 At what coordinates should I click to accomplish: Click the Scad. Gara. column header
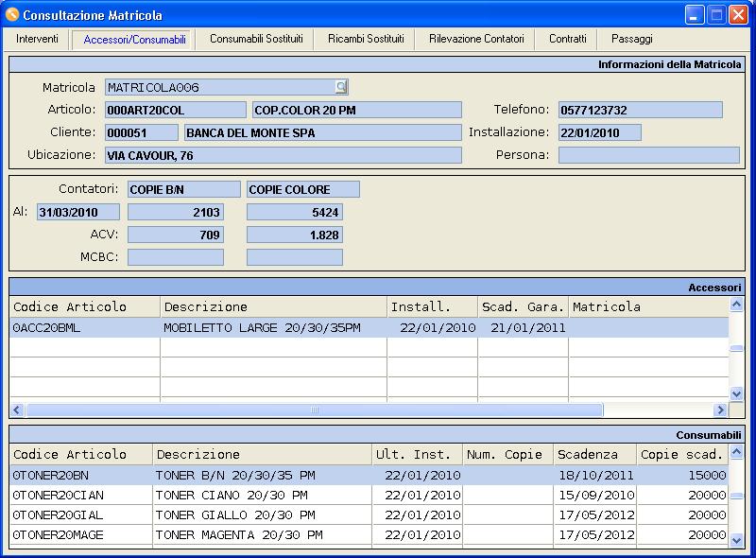click(x=524, y=307)
